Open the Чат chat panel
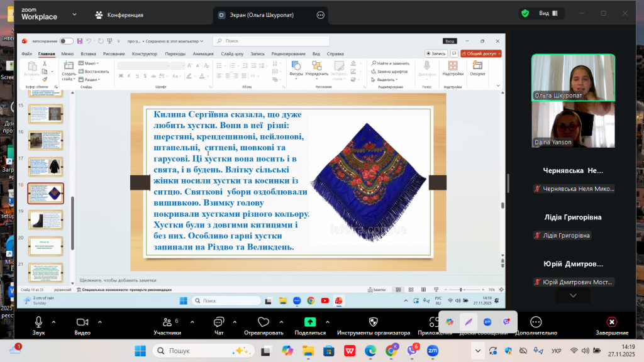644x362 pixels. [219, 322]
